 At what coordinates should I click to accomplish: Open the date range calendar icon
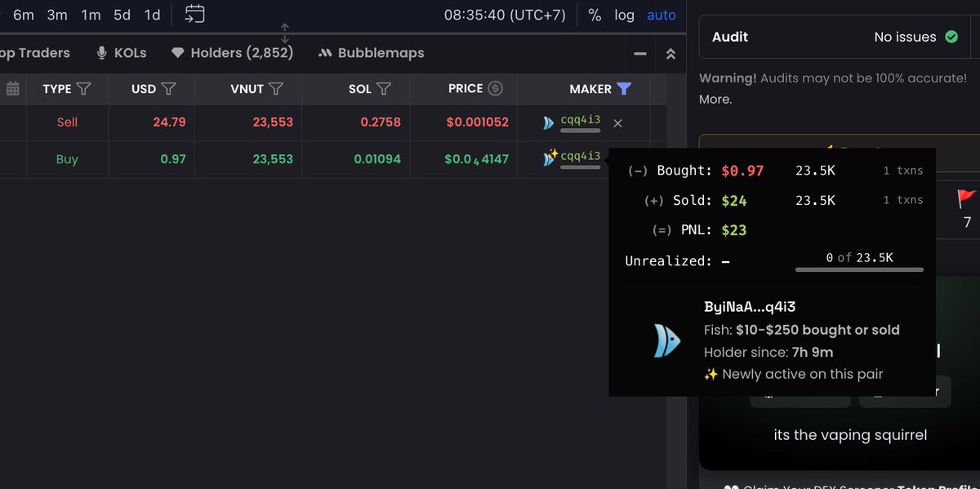click(x=194, y=14)
